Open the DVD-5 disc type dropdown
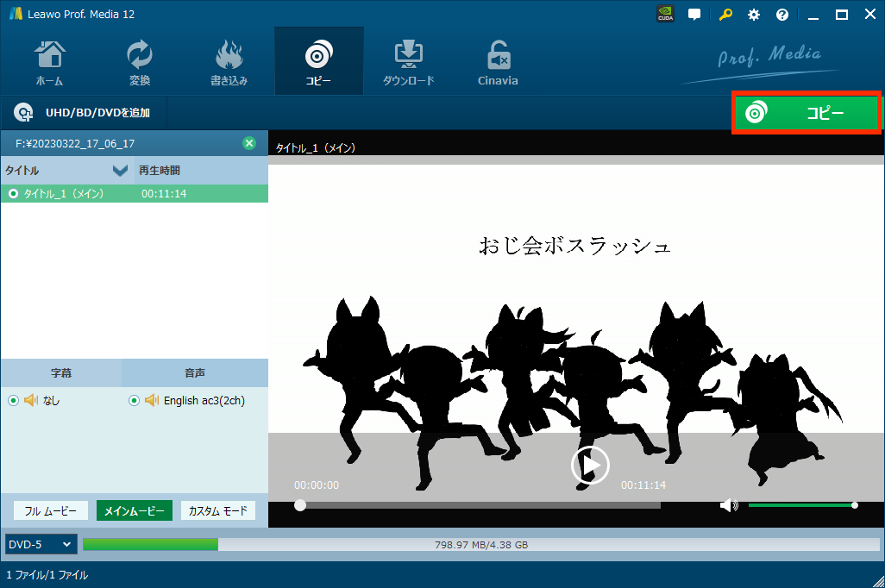Viewport: 885px width, 588px height. (41, 544)
